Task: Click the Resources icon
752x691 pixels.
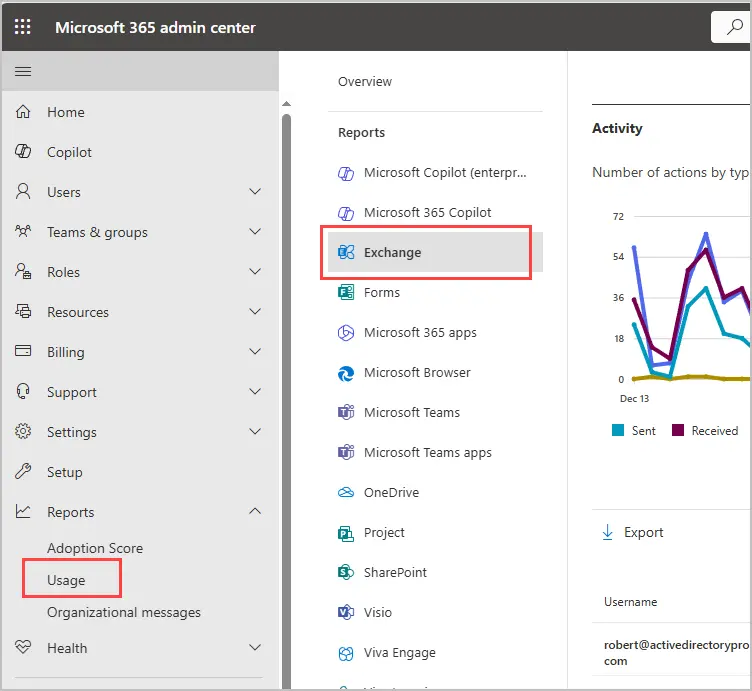Action: point(23,311)
